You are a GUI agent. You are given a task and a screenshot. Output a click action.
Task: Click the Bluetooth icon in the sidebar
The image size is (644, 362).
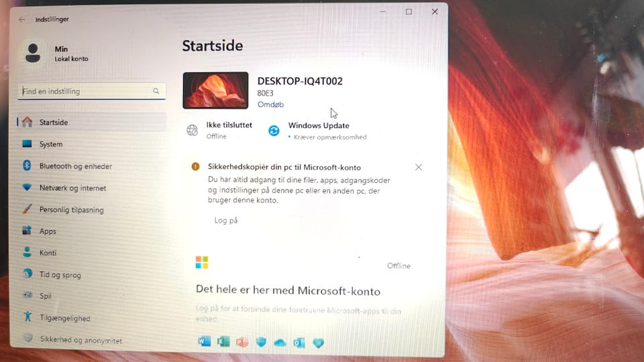tap(27, 166)
